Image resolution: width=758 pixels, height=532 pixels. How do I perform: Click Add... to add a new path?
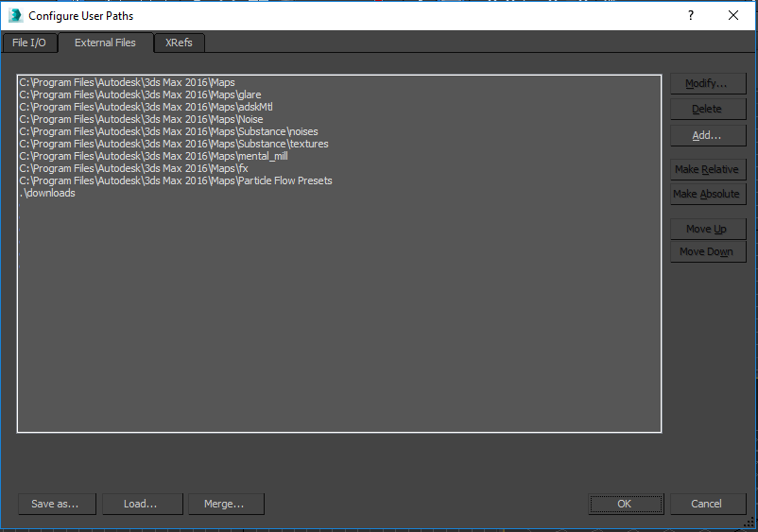point(708,135)
